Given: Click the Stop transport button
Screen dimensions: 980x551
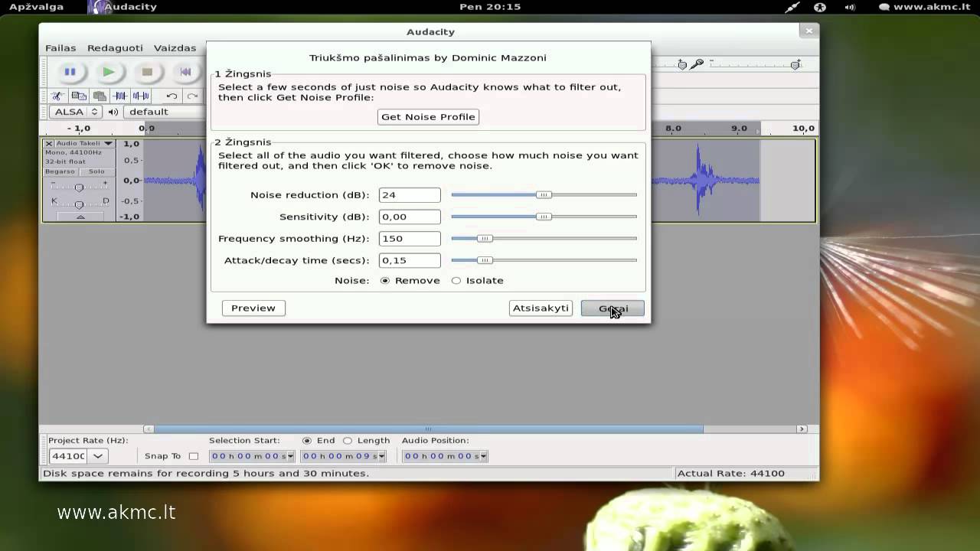Looking at the screenshot, I should tap(147, 72).
